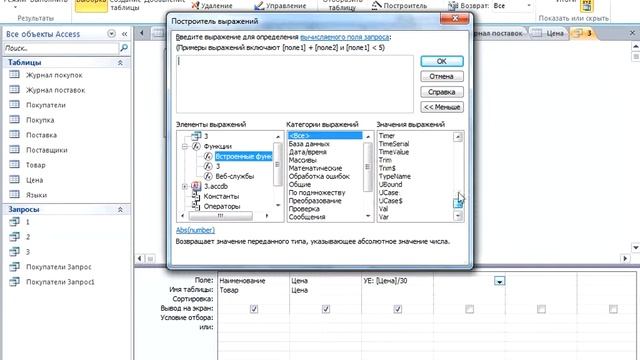Open the Языки table icon
The height and width of the screenshot is (360, 640).
[14, 194]
